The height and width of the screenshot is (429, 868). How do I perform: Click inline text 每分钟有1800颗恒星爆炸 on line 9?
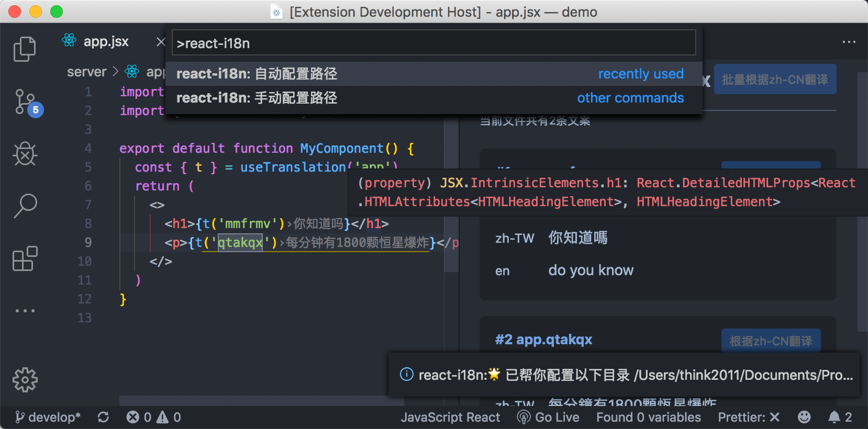357,243
